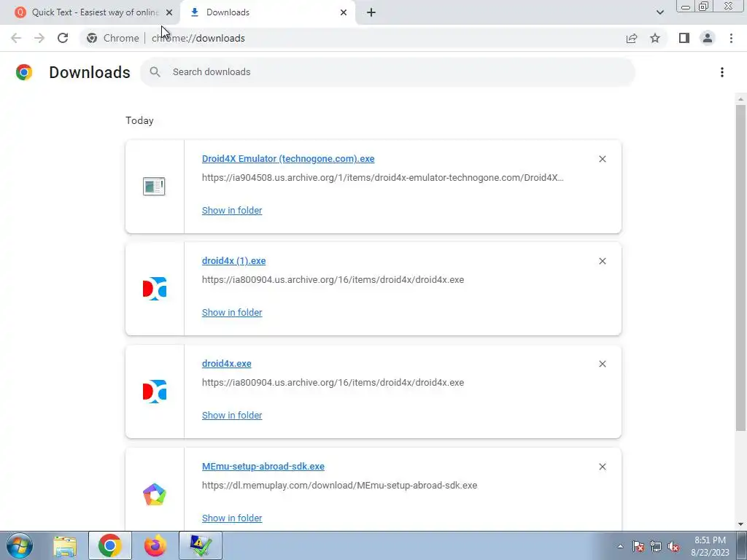Click the Today date heading

139,120
